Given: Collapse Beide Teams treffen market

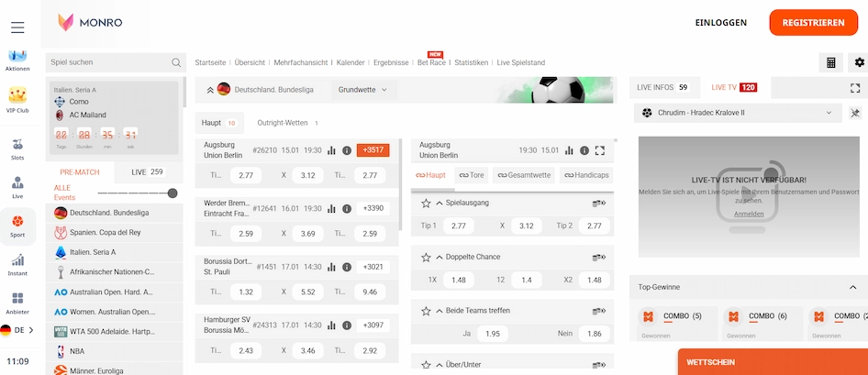Looking at the screenshot, I should [x=440, y=311].
